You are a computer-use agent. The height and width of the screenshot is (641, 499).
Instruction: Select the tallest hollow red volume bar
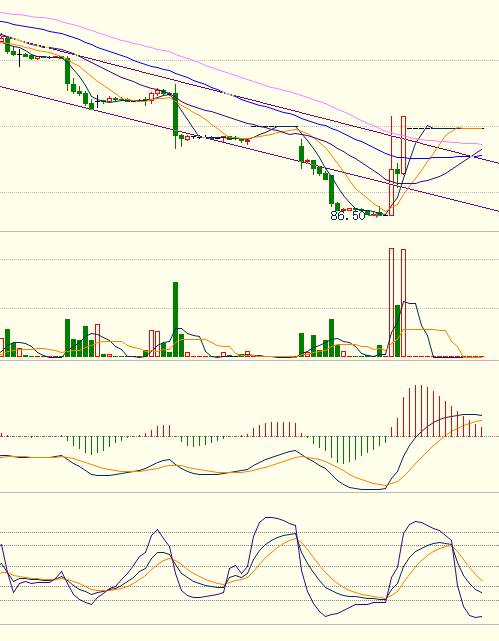click(391, 302)
